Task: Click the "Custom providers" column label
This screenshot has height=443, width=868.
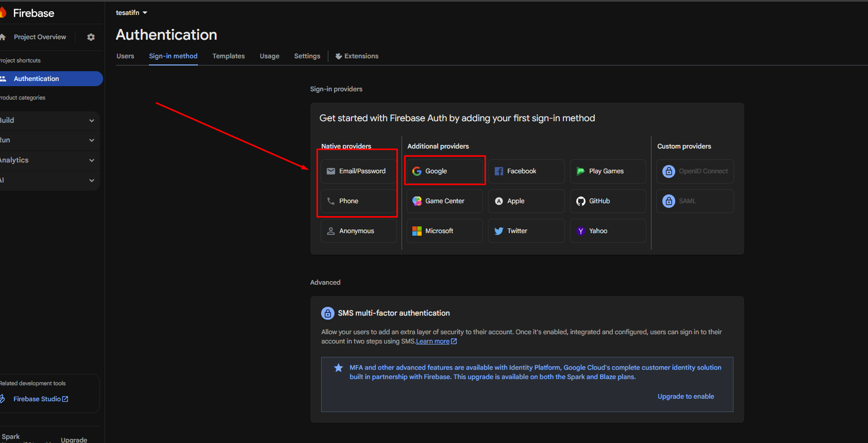Action: (x=684, y=146)
